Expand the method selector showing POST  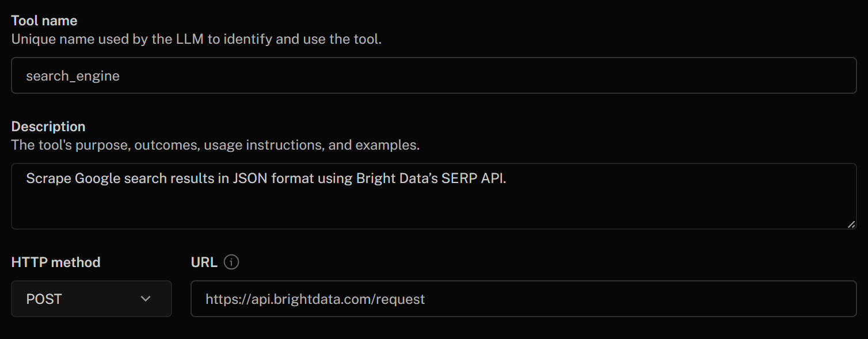tap(91, 299)
